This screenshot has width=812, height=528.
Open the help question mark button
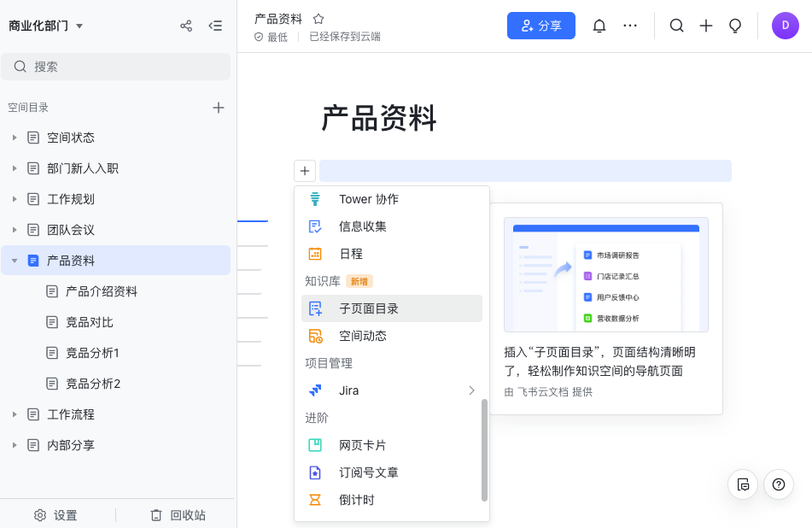point(778,484)
